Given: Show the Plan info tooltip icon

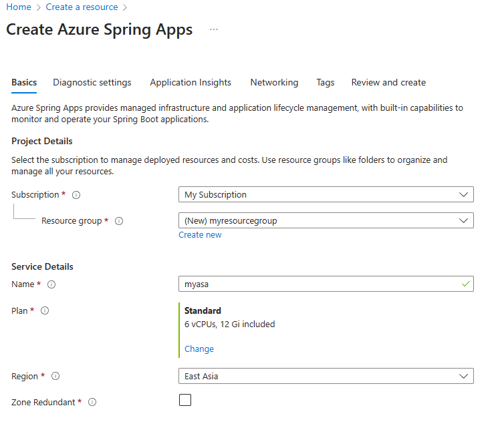Looking at the screenshot, I should (45, 311).
